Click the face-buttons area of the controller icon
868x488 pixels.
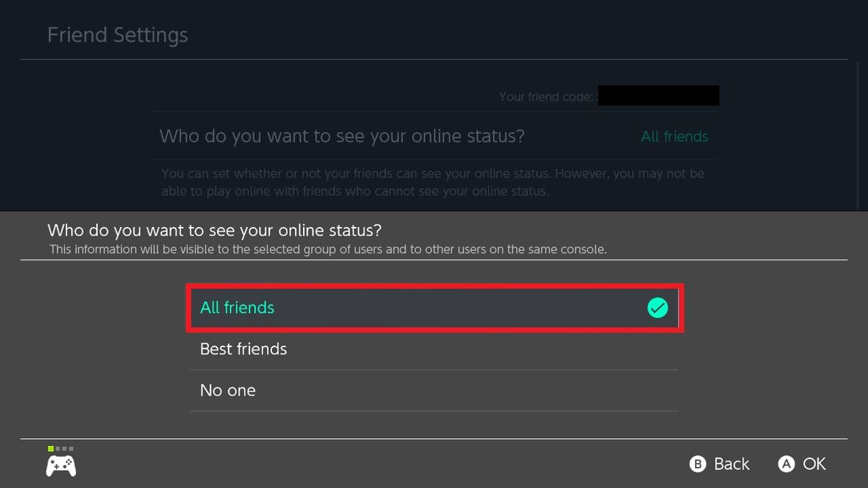(x=69, y=461)
